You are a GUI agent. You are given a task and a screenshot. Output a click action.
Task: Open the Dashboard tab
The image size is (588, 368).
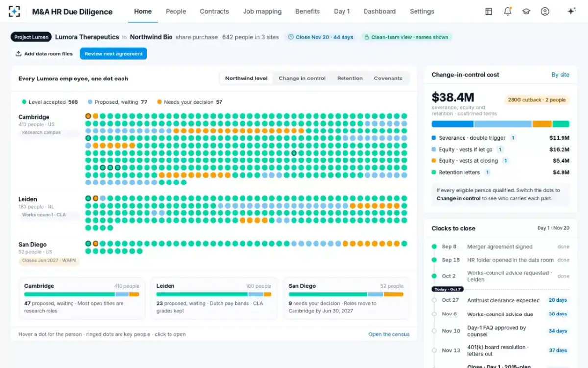380,11
